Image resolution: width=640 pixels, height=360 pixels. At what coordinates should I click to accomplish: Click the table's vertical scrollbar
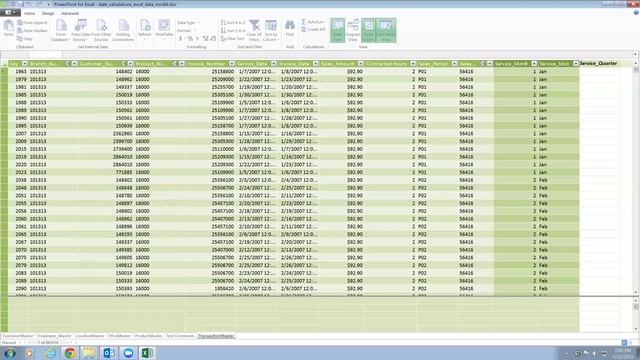point(636,180)
